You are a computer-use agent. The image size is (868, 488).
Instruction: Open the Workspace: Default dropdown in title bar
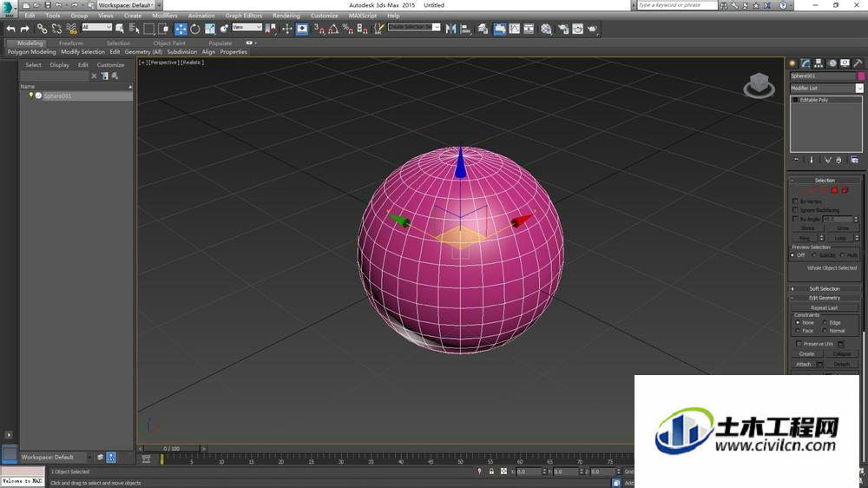click(x=126, y=5)
